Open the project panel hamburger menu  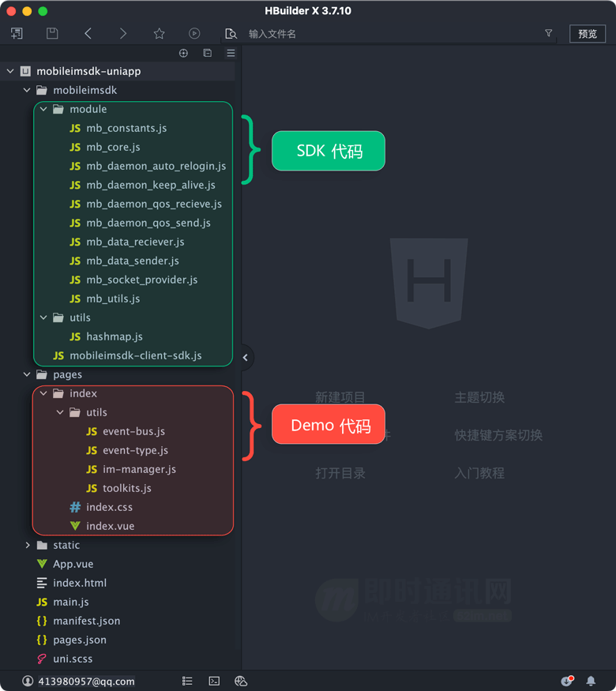pyautogui.click(x=231, y=53)
